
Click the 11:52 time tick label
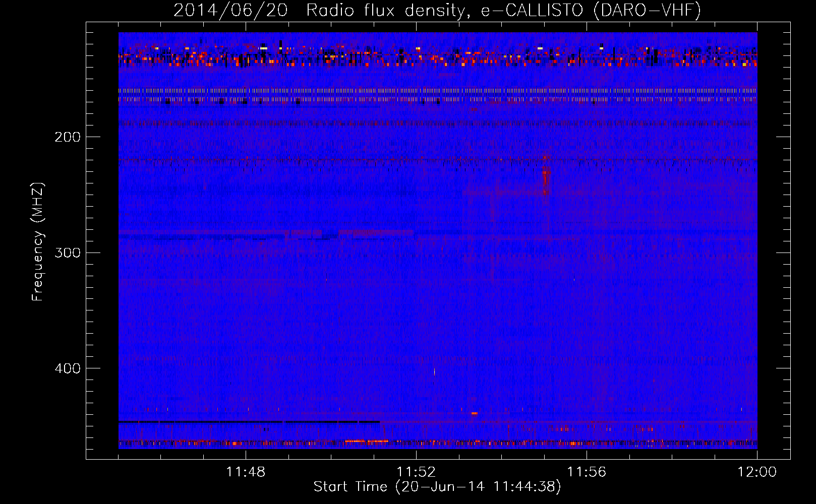[416, 472]
